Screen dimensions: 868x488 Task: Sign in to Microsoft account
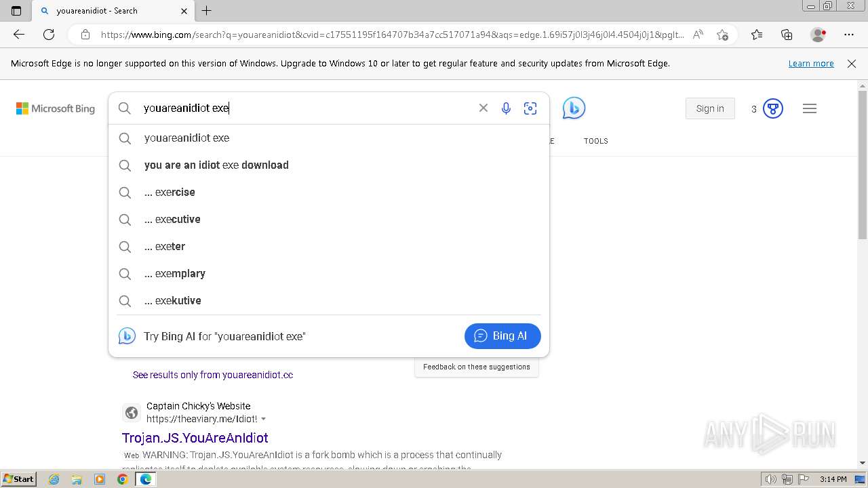[x=710, y=108]
